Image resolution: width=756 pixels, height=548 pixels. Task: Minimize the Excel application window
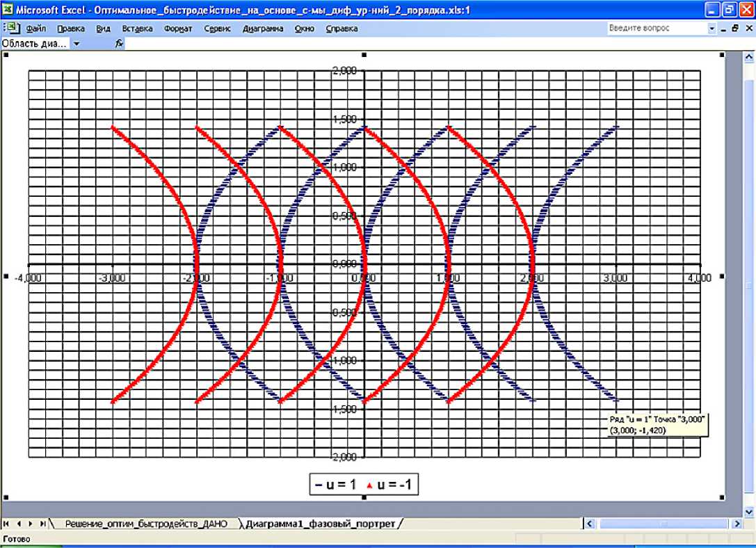pyautogui.click(x=712, y=10)
